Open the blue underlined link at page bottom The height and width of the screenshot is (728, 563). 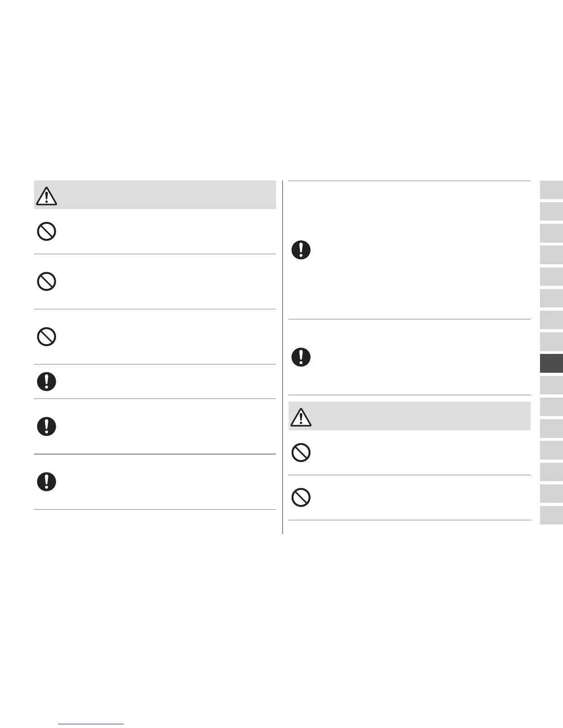[92, 724]
